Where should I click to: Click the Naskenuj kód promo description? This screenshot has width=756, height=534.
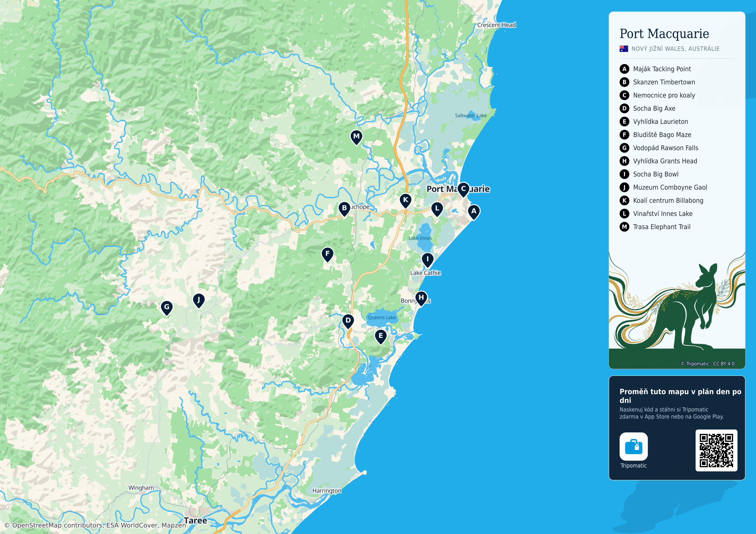click(671, 413)
